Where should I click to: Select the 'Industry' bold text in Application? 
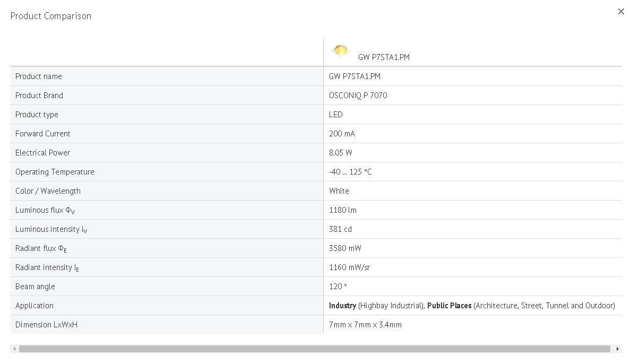[342, 306]
